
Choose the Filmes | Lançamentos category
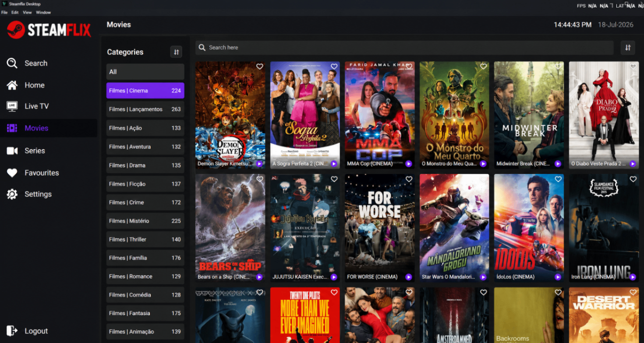point(145,109)
